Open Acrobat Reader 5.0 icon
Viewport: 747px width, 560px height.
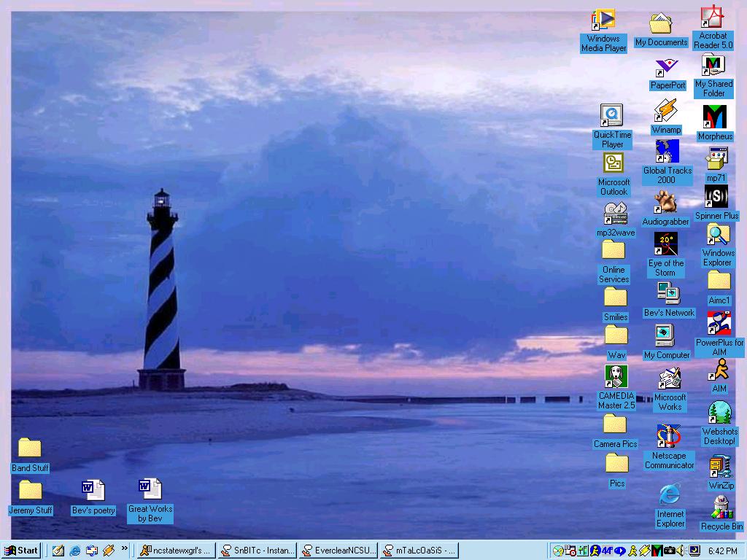(713, 17)
